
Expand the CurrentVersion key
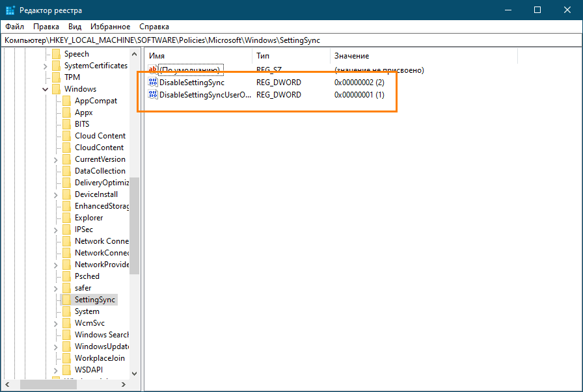click(x=56, y=159)
